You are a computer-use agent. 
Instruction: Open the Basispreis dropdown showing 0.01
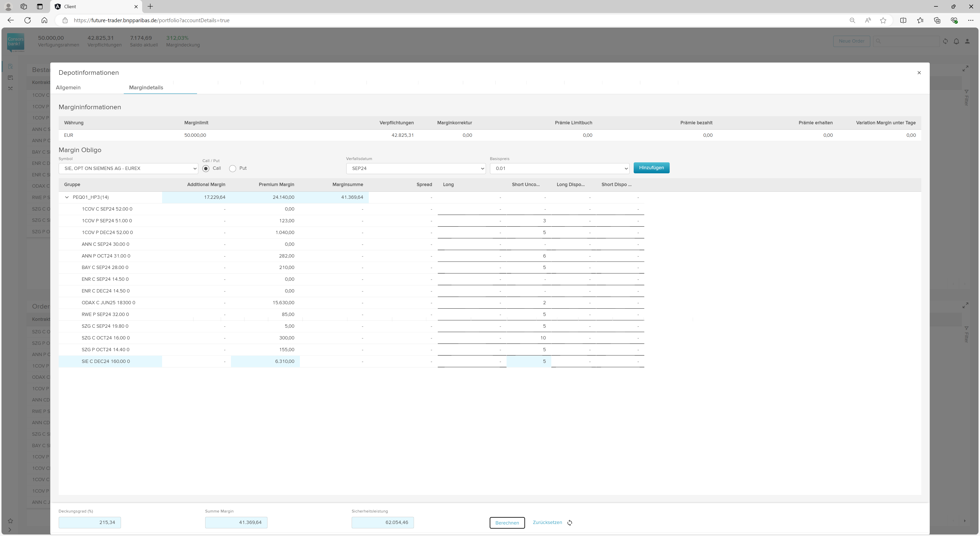point(560,168)
